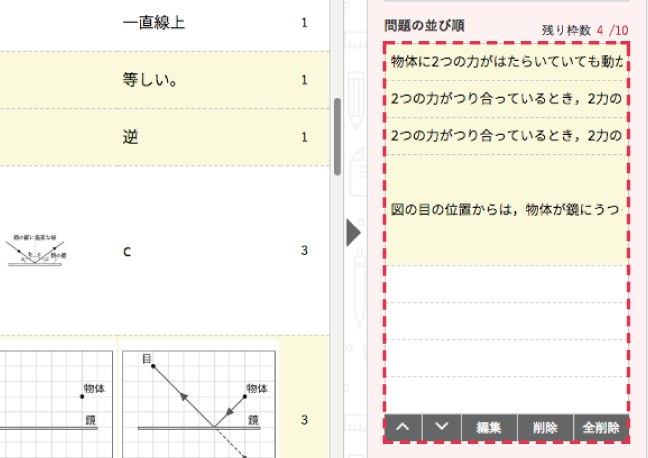Screen dimensions: 648x458
Task: Select the list item starting with 図の目の位置
Action: (507, 210)
